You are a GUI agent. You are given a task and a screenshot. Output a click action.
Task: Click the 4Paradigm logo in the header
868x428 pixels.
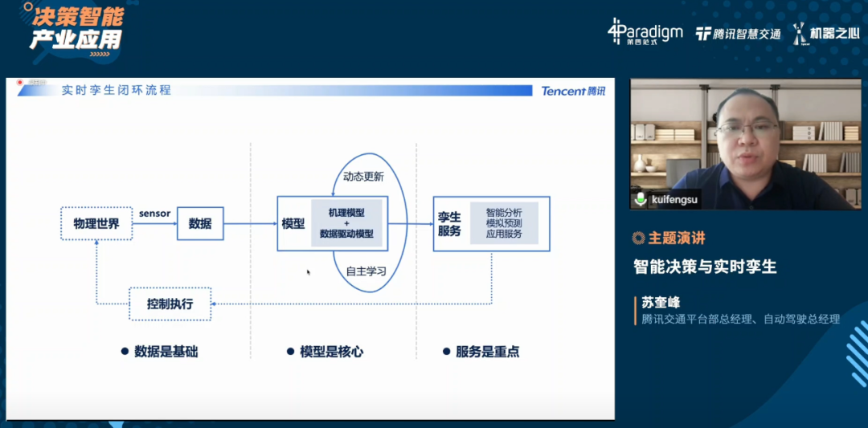click(645, 32)
